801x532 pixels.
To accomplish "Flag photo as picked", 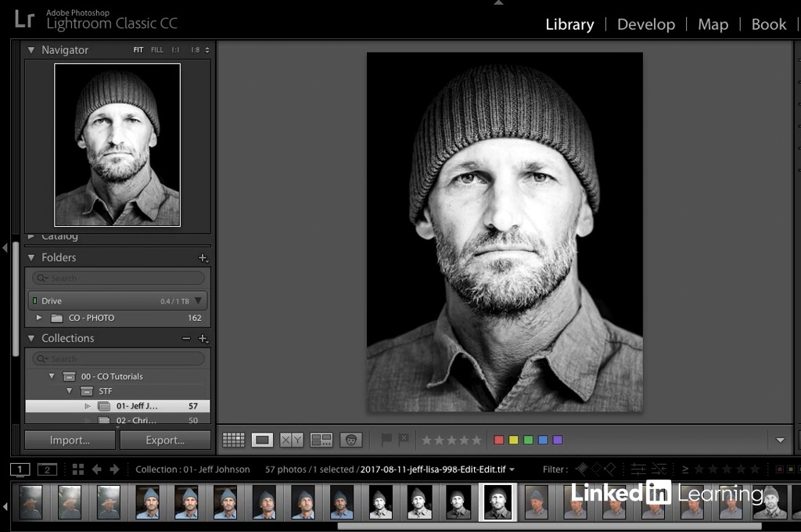I will pos(386,440).
